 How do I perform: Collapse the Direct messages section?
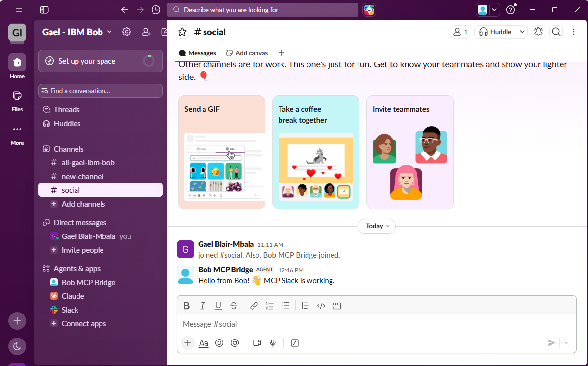(x=79, y=222)
